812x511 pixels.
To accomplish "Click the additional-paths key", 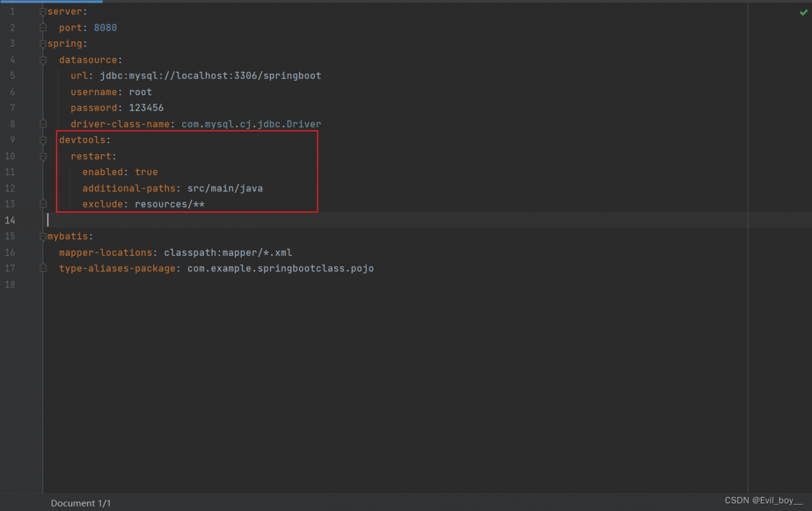I will (x=131, y=188).
